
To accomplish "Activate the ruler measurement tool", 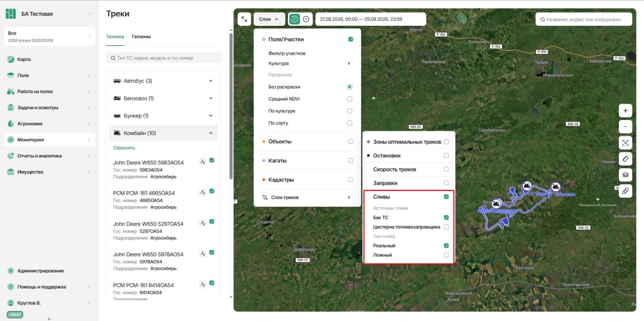I will pos(625,159).
